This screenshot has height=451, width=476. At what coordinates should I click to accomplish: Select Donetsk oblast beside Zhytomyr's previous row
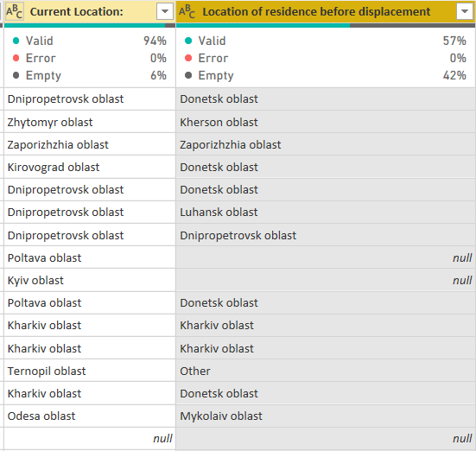click(326, 99)
